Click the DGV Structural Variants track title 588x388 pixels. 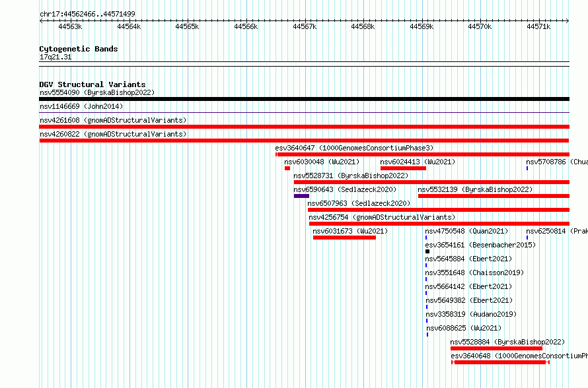point(92,84)
